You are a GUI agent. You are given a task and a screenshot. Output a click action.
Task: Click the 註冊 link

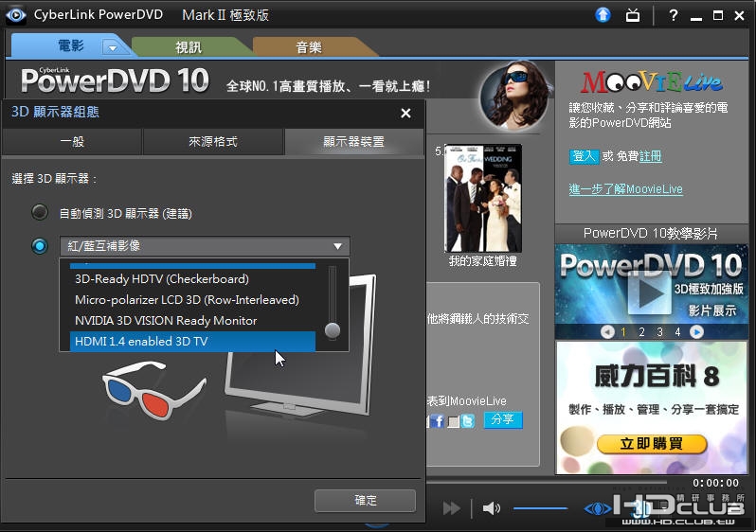(x=650, y=156)
